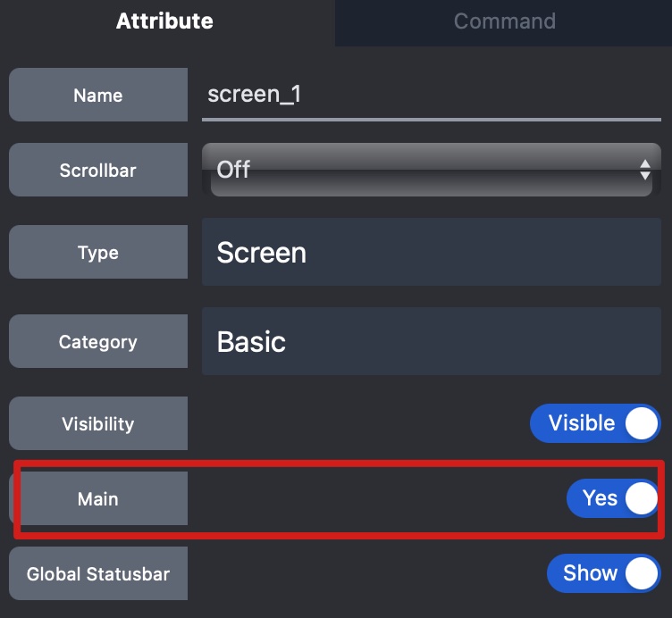
Task: Toggle the Visibility switch set to Visible
Action: [595, 423]
